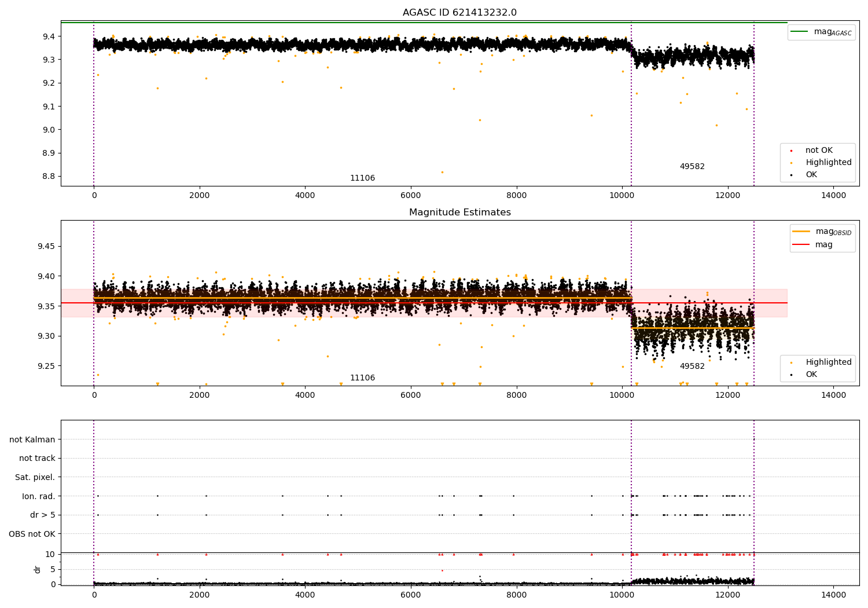This screenshot has height=608, width=868.
Task: Click the 'Ion. rad.' axis label
Action: tap(39, 496)
